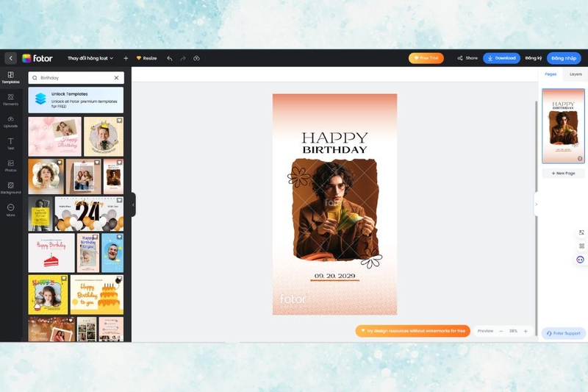
Task: Open the Photos sidebar panel
Action: point(10,166)
